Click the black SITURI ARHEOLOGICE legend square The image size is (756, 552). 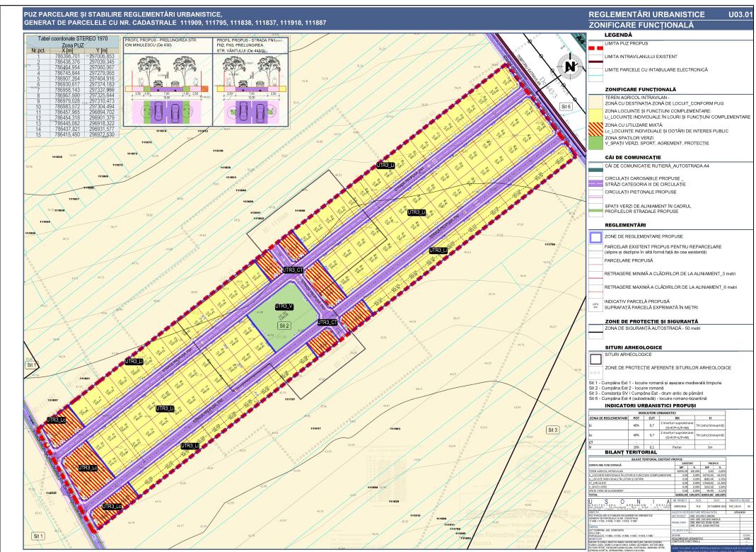click(x=596, y=359)
